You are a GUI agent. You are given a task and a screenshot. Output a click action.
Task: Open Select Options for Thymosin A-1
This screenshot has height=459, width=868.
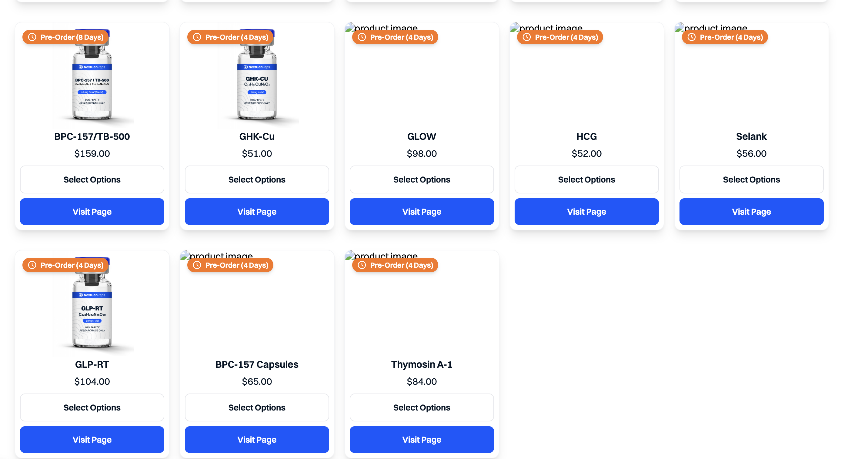[422, 407]
